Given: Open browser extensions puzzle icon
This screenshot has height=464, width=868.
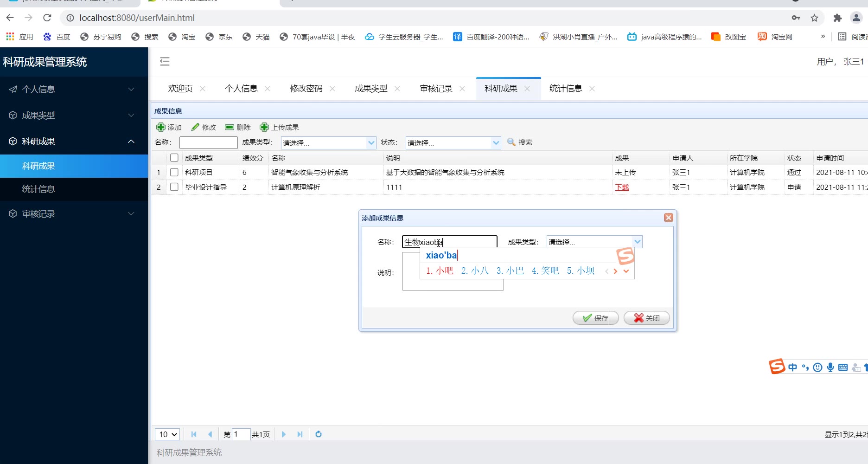Looking at the screenshot, I should pyautogui.click(x=837, y=18).
